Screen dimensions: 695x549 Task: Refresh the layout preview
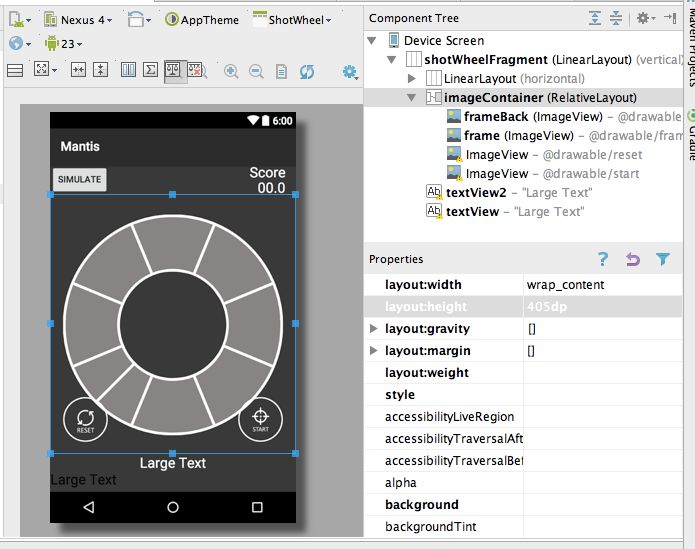(307, 71)
